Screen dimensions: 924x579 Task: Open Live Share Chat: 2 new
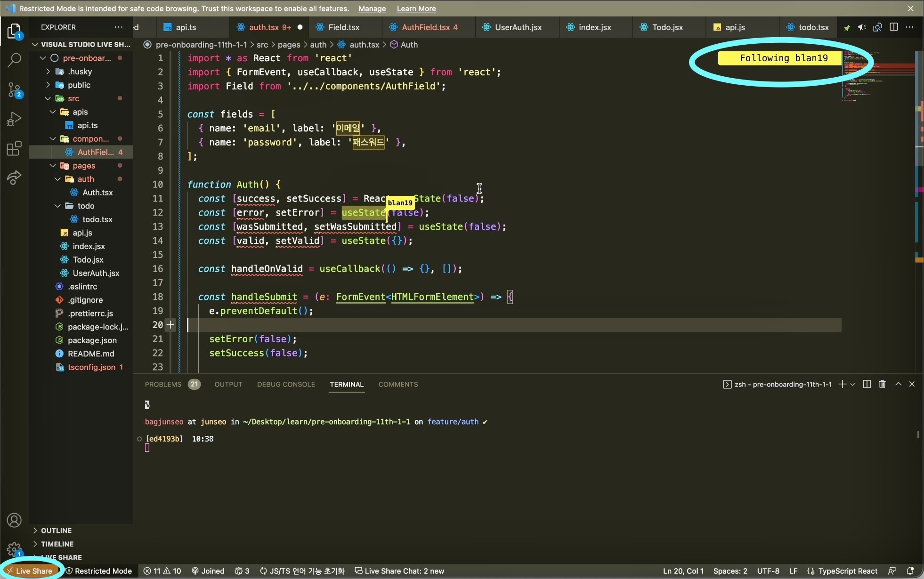click(399, 571)
